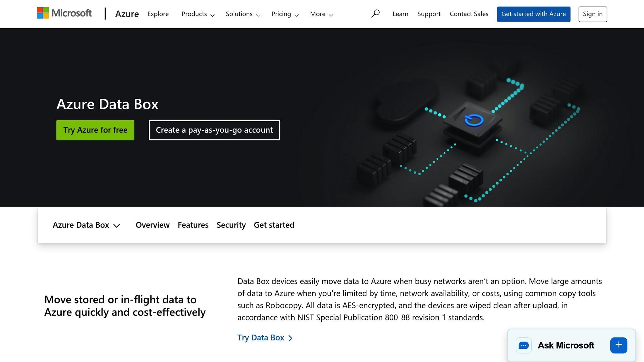Image resolution: width=644 pixels, height=362 pixels.
Task: Open the Security tab
Action: click(x=231, y=225)
